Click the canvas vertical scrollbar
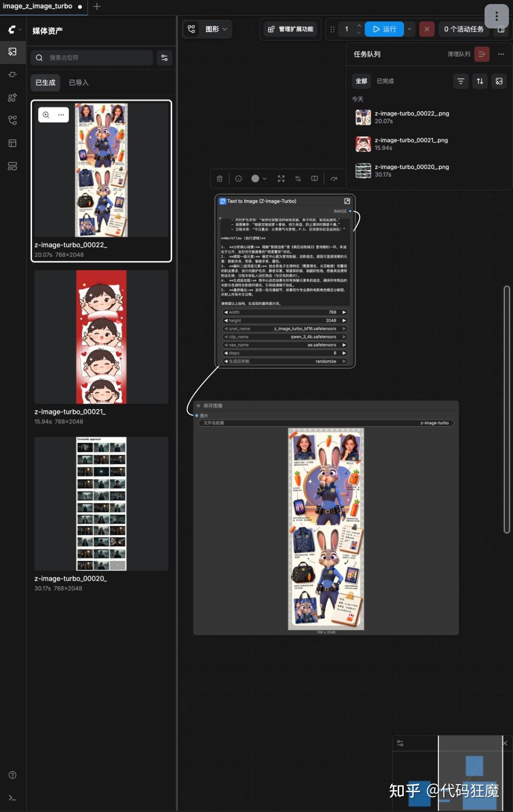 point(506,410)
